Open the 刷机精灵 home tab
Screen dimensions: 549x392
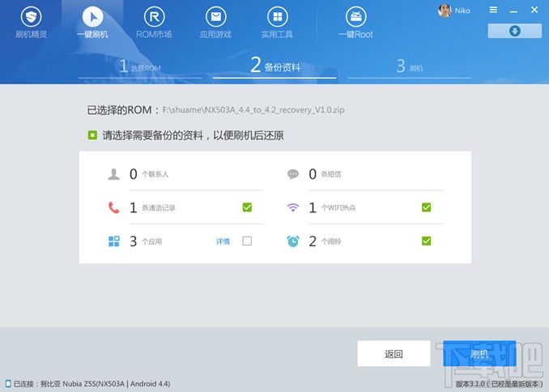tap(31, 23)
